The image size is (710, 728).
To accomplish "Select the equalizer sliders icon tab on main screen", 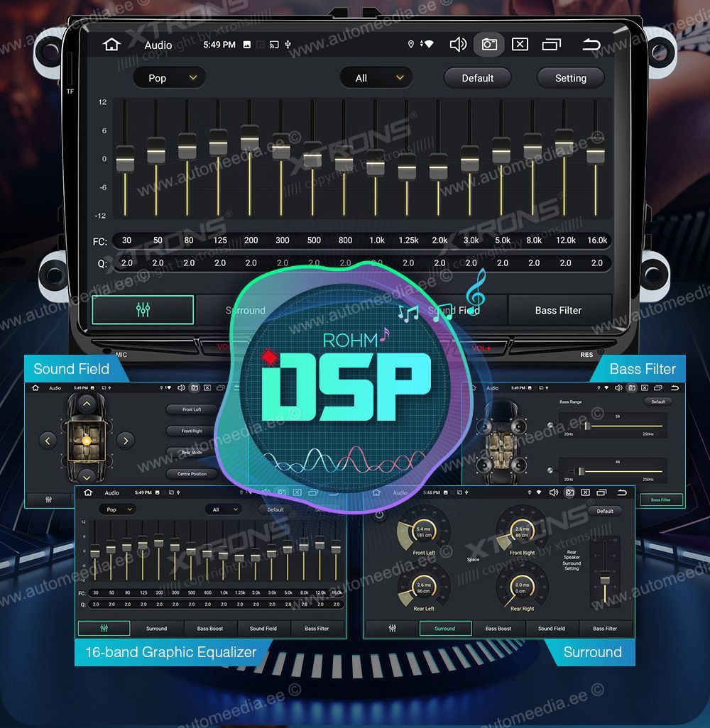I will click(x=143, y=309).
